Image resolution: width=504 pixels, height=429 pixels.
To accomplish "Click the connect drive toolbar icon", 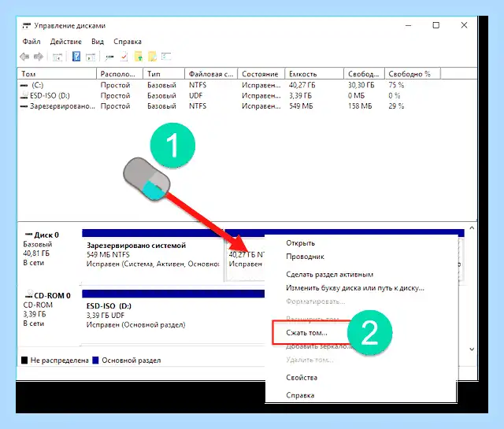I will pyautogui.click(x=109, y=57).
